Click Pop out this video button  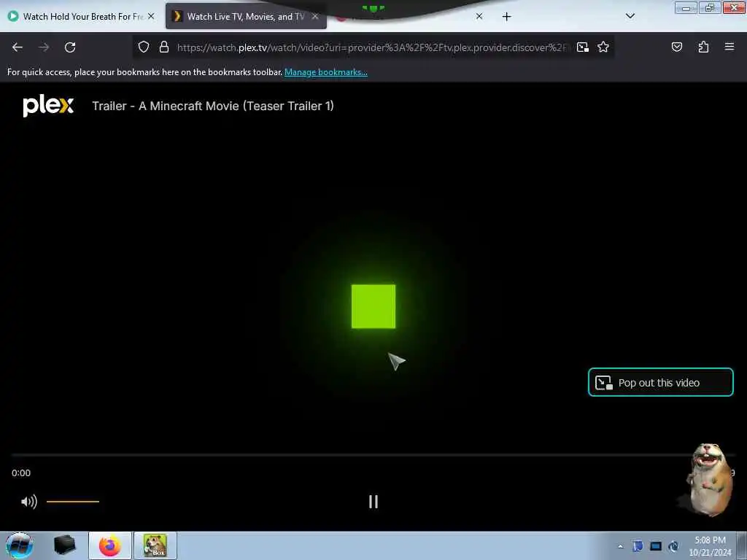tap(661, 382)
